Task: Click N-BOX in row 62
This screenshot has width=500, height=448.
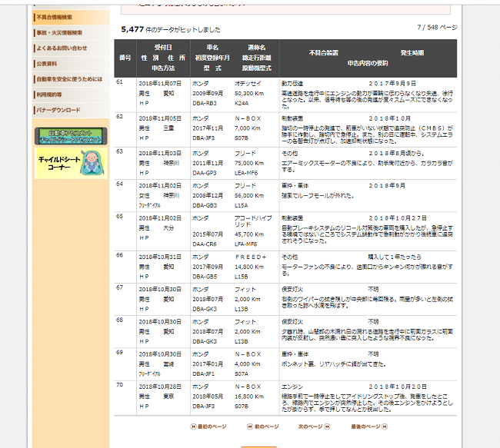Action: (248, 118)
